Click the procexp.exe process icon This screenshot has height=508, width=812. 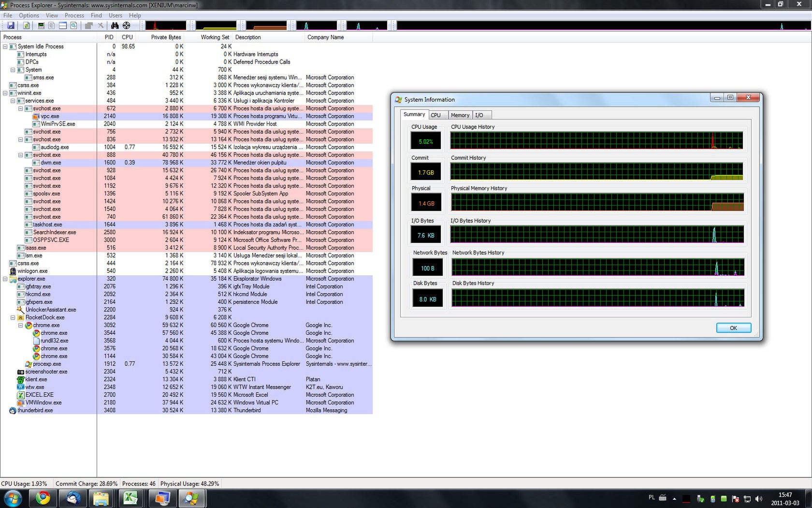(x=29, y=364)
